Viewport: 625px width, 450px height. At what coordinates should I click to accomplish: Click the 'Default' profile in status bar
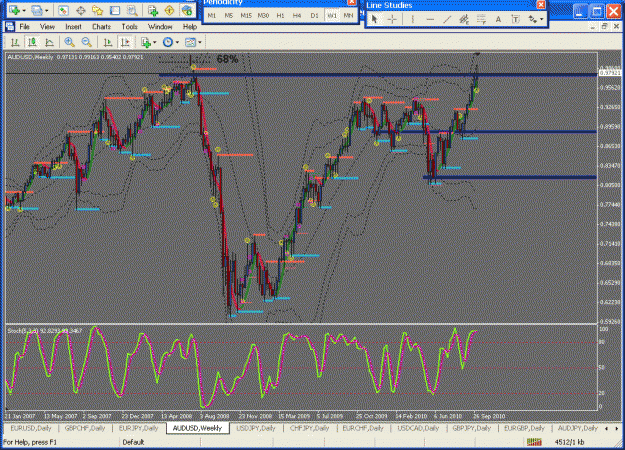(133, 442)
